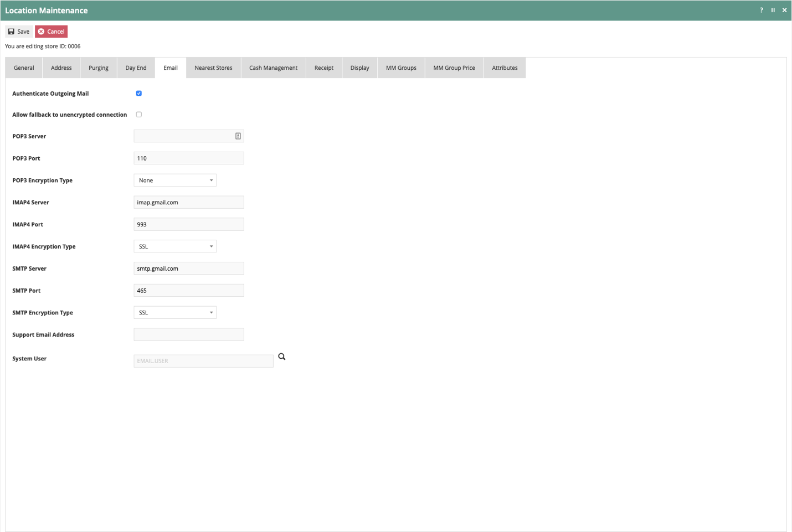Click the System User search magnifier icon

point(282,357)
